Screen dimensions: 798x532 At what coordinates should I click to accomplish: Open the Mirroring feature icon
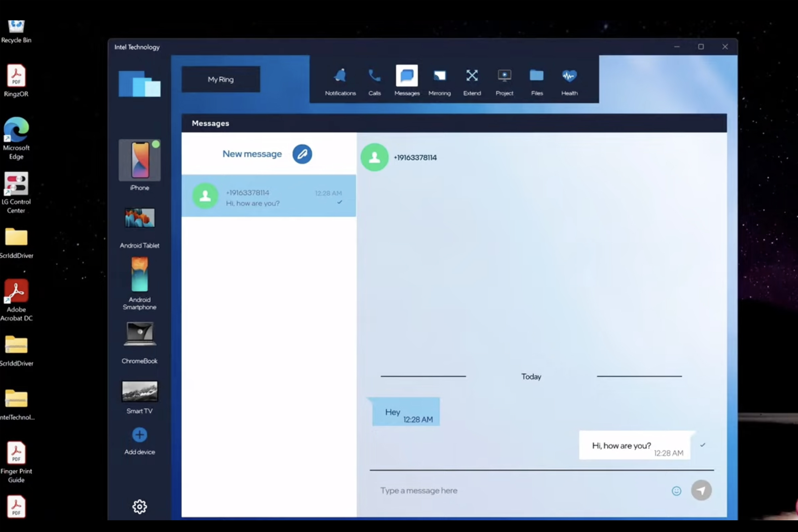point(439,75)
